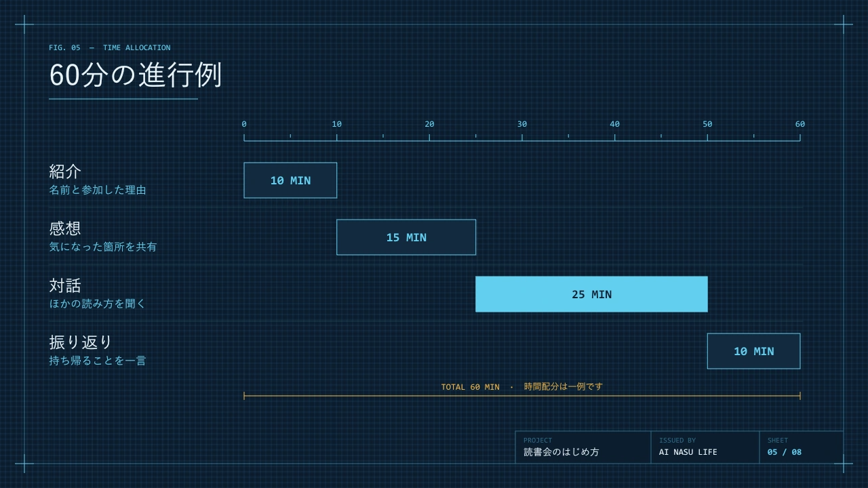Click the PROJECT field label
This screenshot has width=868, height=488.
(538, 441)
